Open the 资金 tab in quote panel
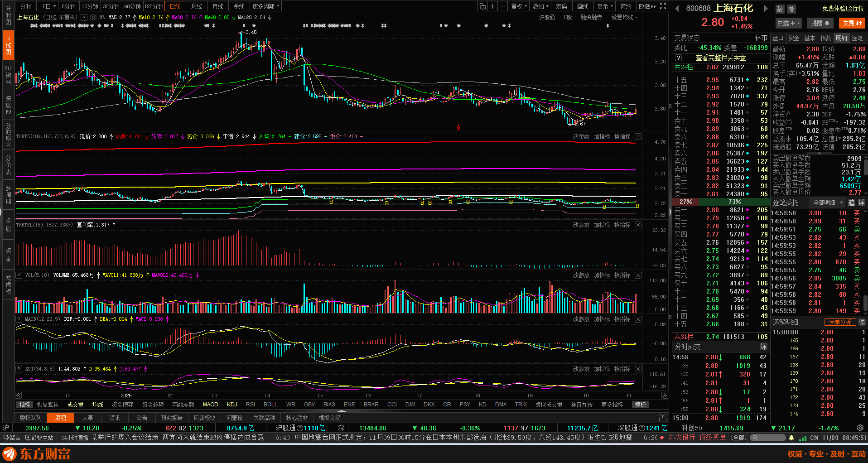This screenshot has height=463, width=868. [794, 38]
